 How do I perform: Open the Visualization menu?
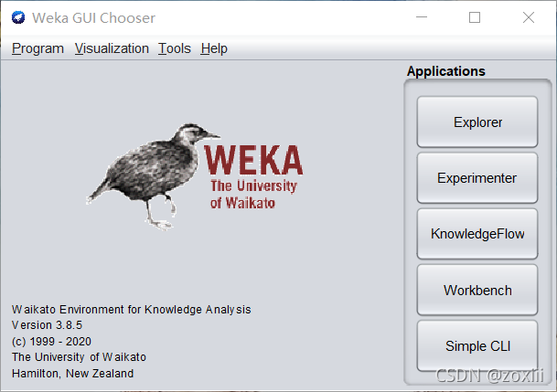[x=112, y=48]
